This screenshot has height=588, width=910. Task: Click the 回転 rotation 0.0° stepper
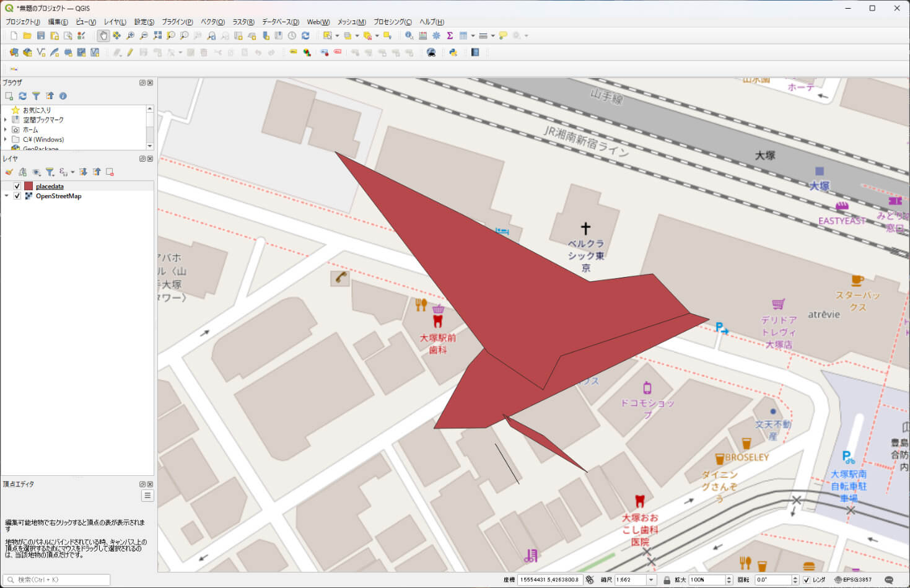pos(795,580)
